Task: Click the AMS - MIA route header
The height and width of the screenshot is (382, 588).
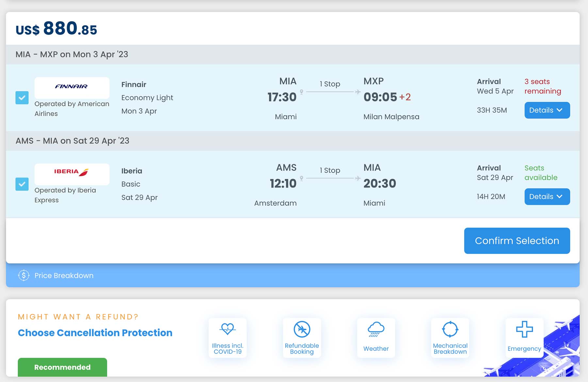Action: [73, 141]
